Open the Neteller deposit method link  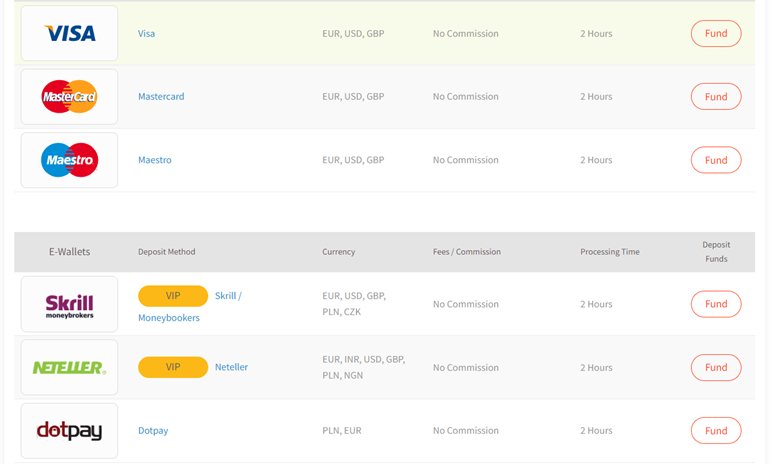tap(231, 367)
